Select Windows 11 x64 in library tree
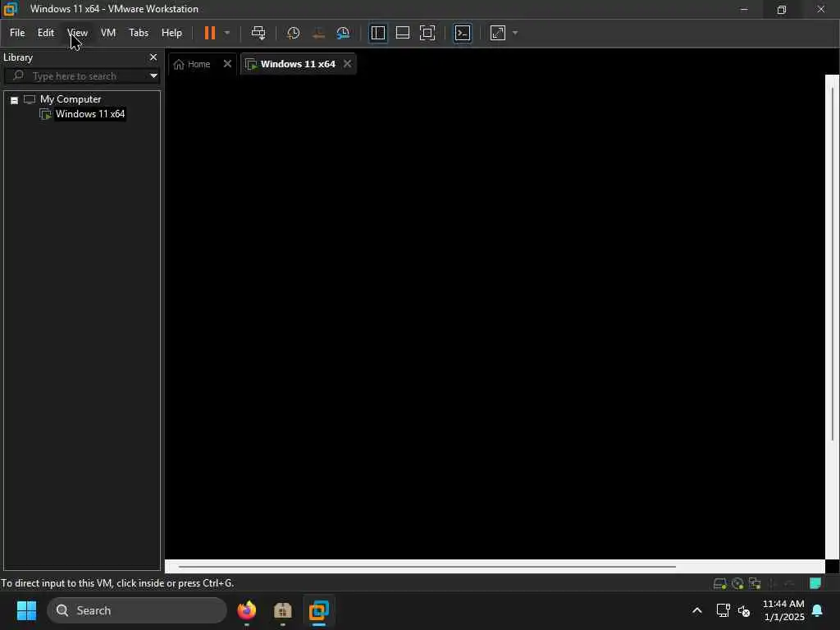The height and width of the screenshot is (630, 840). coord(90,113)
